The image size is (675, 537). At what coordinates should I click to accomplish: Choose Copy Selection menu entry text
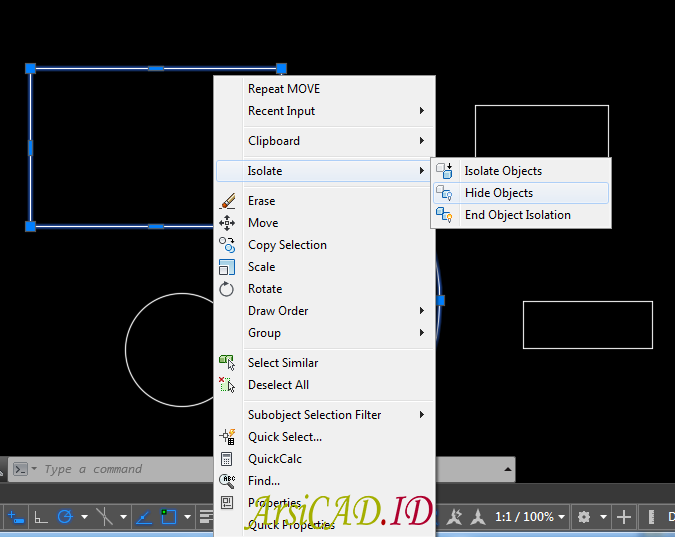click(x=287, y=245)
